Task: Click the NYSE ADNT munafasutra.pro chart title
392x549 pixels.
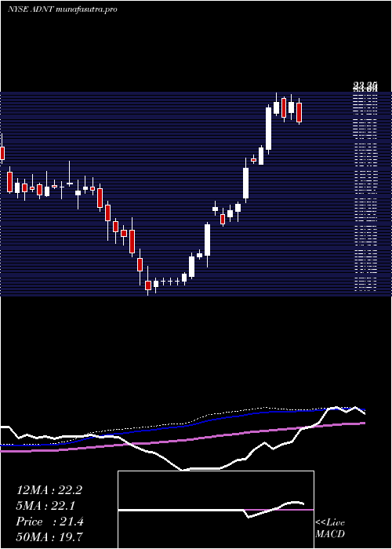Action: pos(62,9)
